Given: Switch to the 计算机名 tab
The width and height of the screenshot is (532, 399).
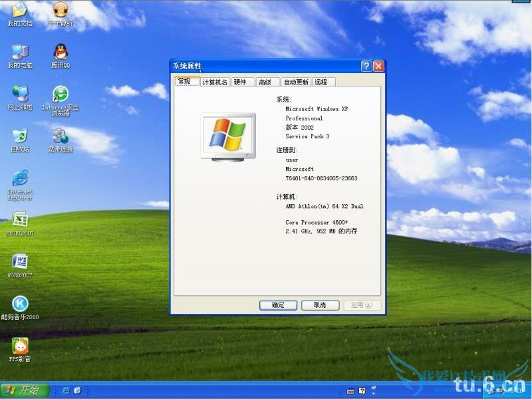Looking at the screenshot, I should 215,82.
